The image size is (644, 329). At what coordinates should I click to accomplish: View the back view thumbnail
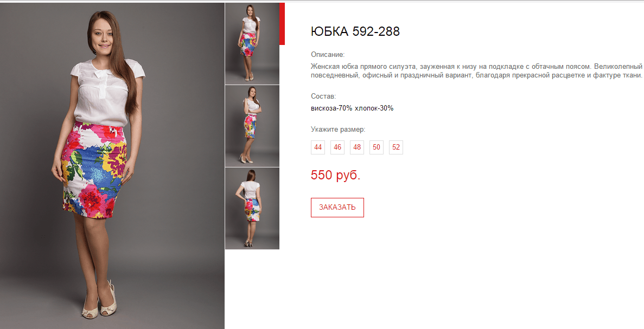pos(252,208)
